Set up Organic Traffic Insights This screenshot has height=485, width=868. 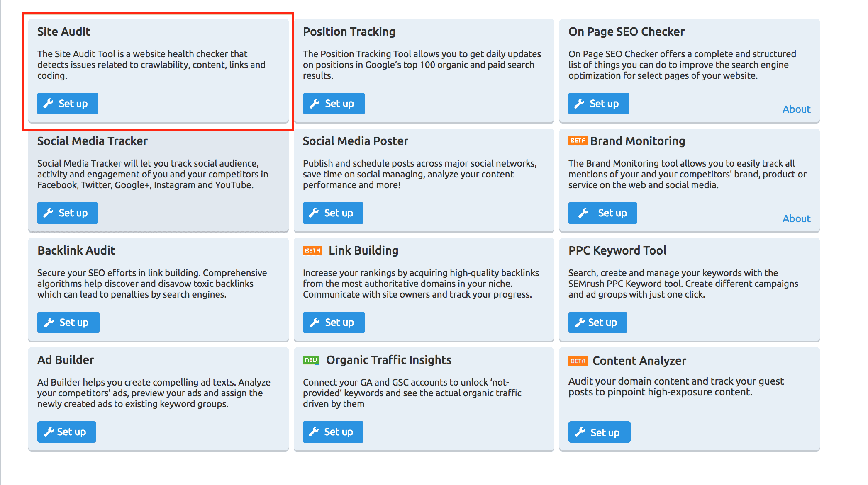[x=333, y=432]
